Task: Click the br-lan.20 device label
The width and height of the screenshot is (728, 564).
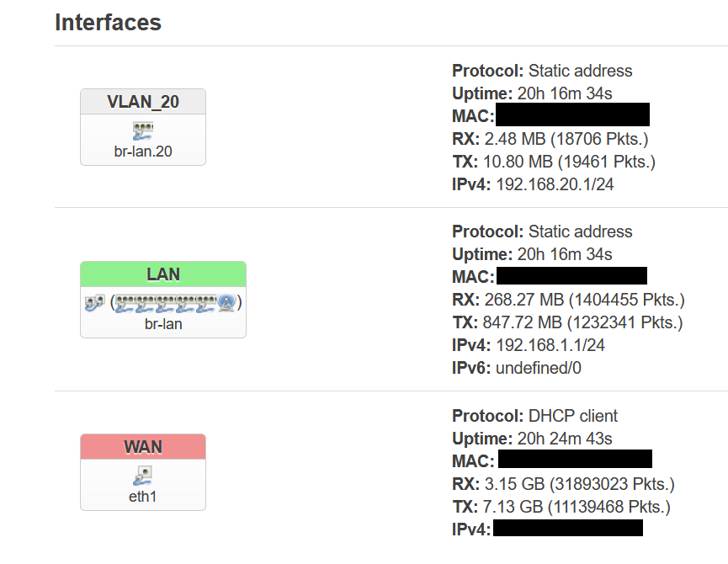Action: (142, 152)
